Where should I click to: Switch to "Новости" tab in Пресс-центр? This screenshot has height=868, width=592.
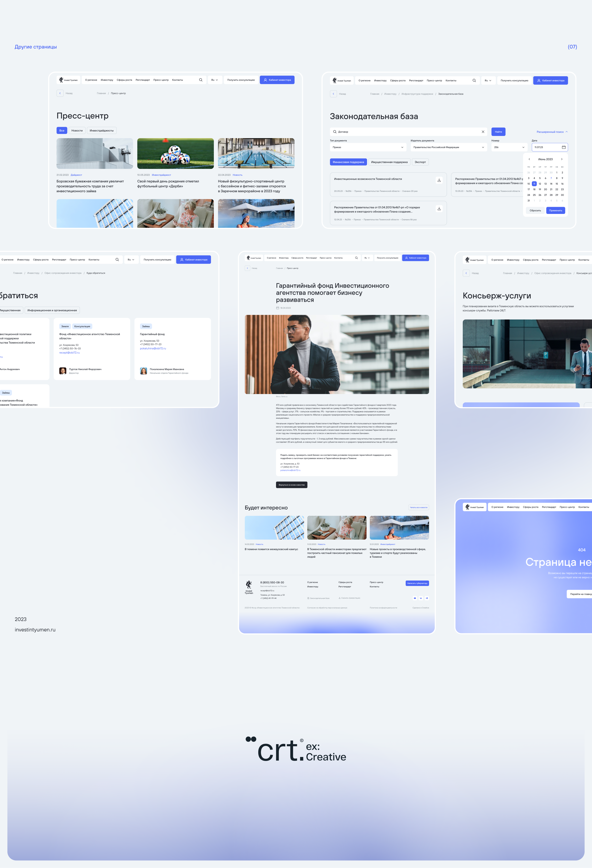click(x=77, y=130)
